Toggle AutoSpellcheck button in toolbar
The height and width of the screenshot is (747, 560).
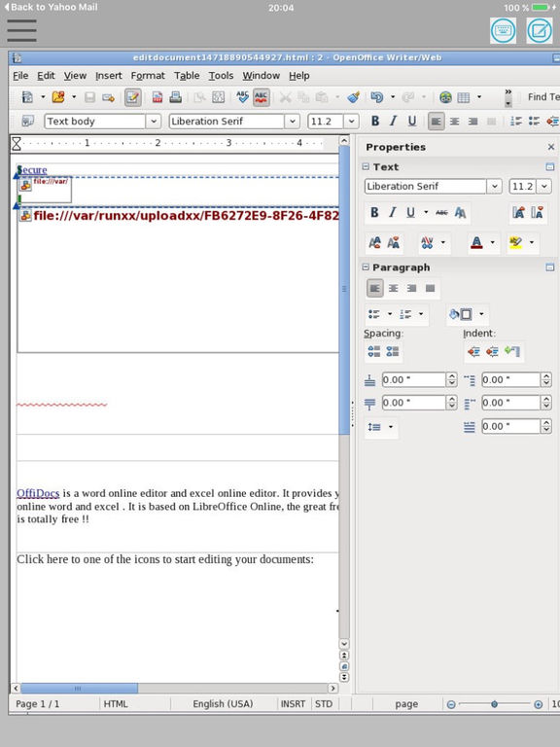pyautogui.click(x=261, y=97)
